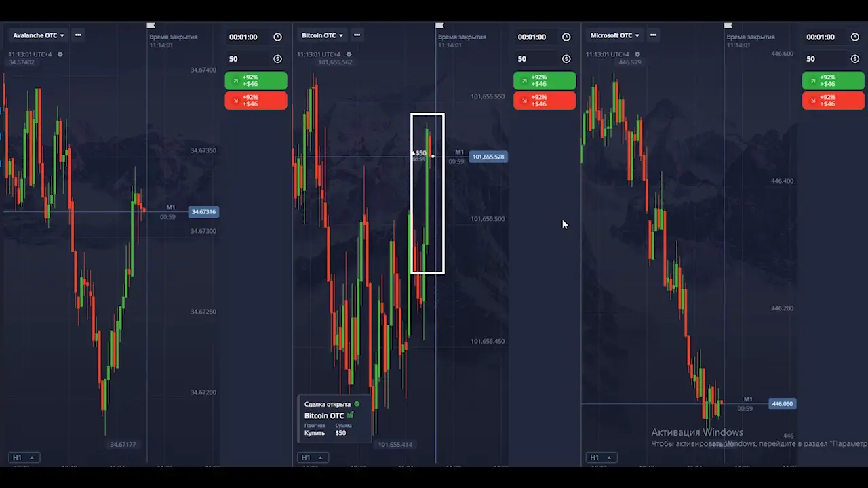
Task: Open the Avalanche OTC asset dropdown
Action: (39, 35)
